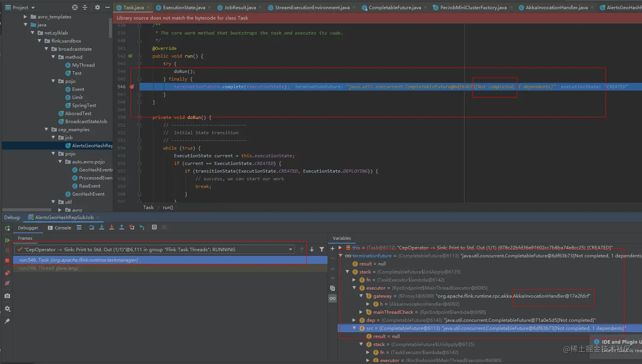Image resolution: width=642 pixels, height=364 pixels.
Task: Resume program with the green play icon
Action: [x=7, y=240]
